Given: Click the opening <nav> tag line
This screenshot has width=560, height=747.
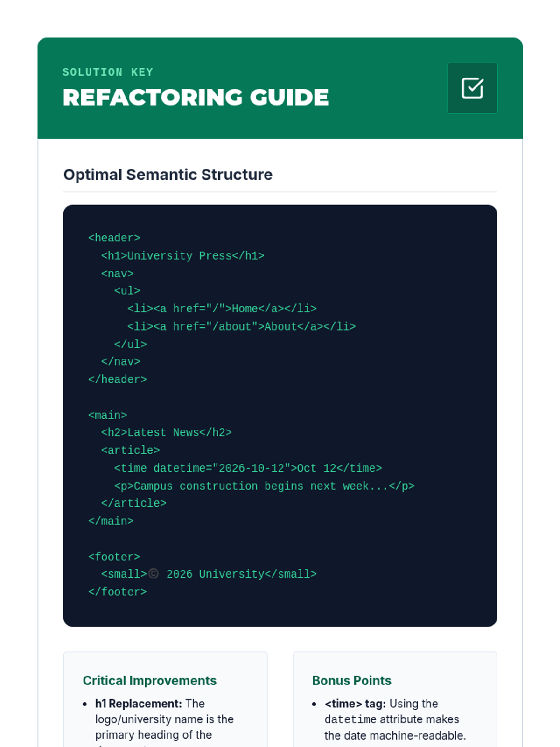Looking at the screenshot, I should pyautogui.click(x=117, y=274).
